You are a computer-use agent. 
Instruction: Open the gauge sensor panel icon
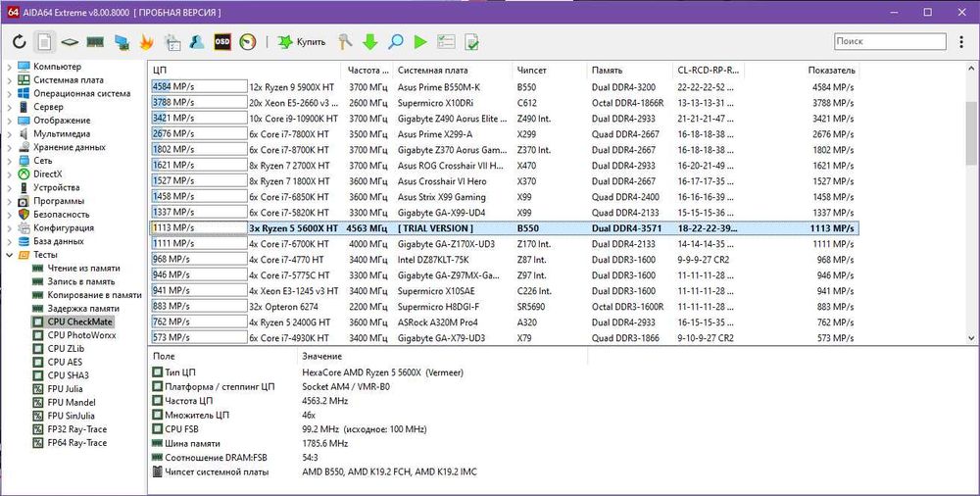[248, 42]
